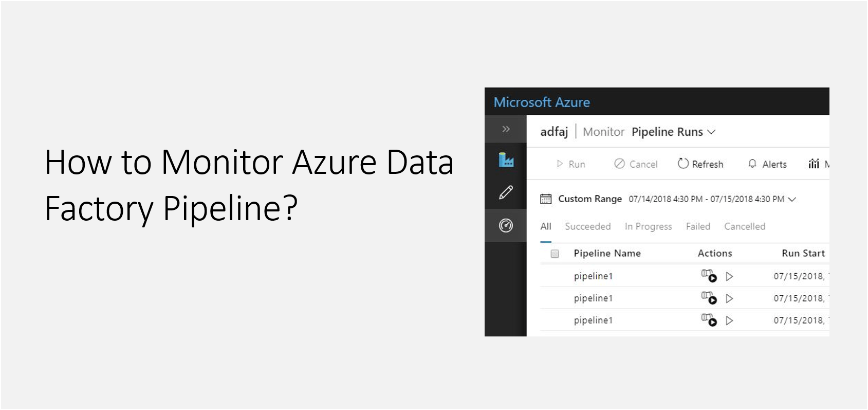This screenshot has height=410, width=868.
Task: Check the select-all checkbox in table header
Action: (556, 254)
